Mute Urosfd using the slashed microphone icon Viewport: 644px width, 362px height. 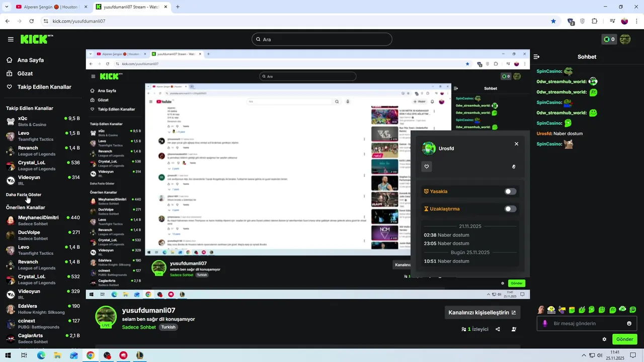coord(514,166)
